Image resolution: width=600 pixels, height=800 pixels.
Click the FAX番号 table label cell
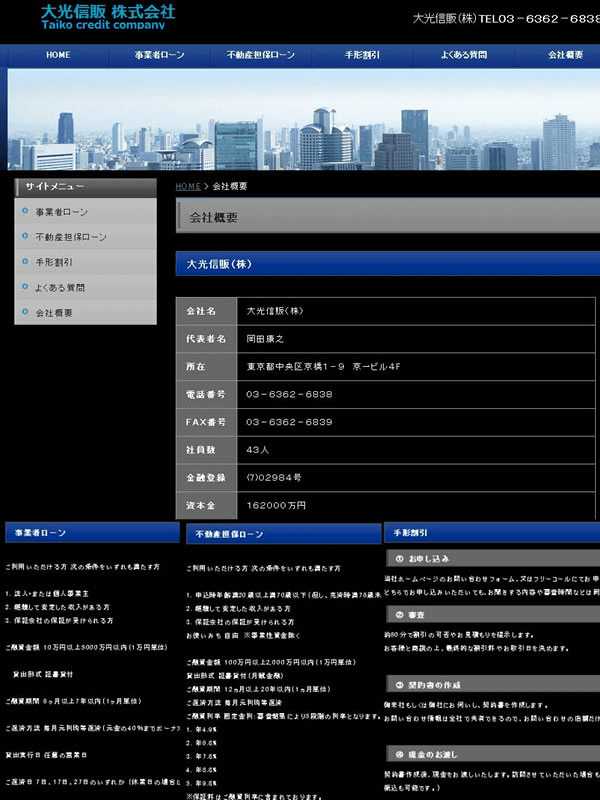click(x=207, y=422)
